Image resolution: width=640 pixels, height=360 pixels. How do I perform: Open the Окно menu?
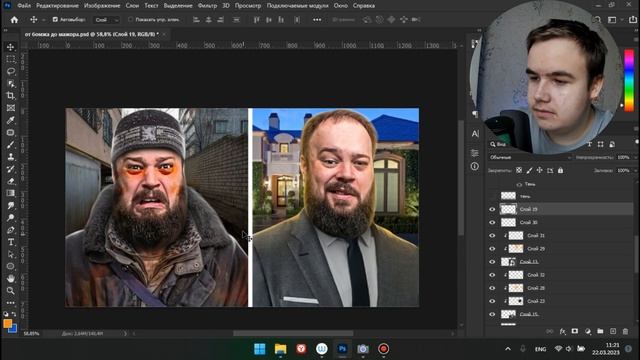click(340, 6)
